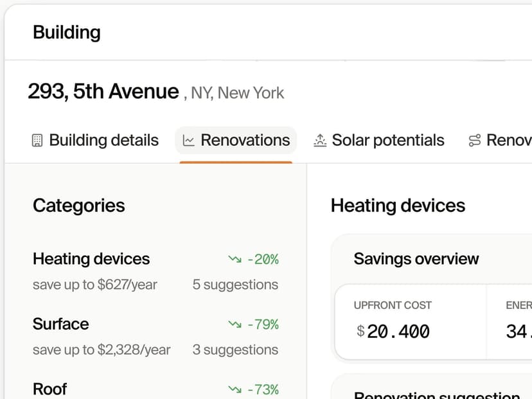Select the Heating devices category
This screenshot has height=399, width=532.
[x=91, y=259]
